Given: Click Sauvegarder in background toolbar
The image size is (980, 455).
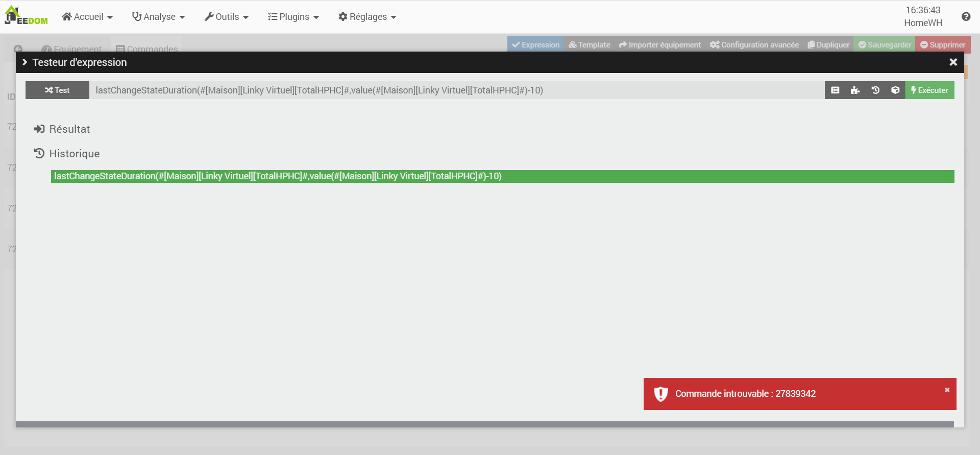Looking at the screenshot, I should pyautogui.click(x=885, y=45).
